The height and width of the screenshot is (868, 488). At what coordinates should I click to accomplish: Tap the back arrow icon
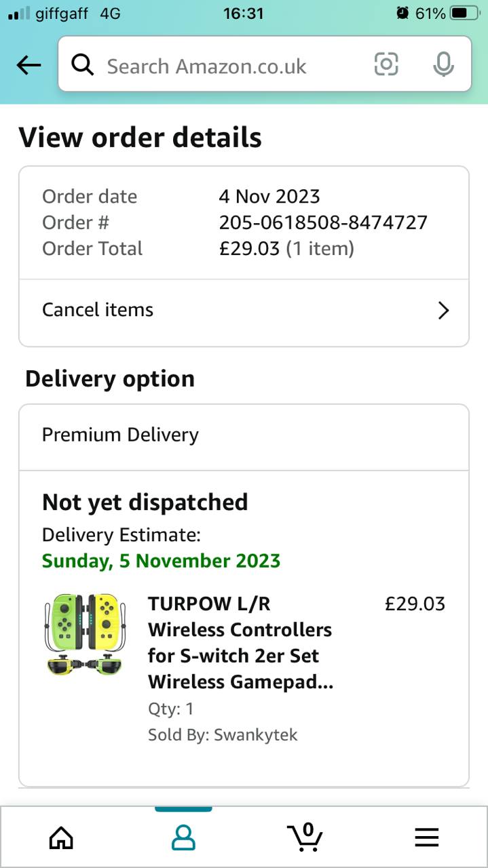(29, 65)
